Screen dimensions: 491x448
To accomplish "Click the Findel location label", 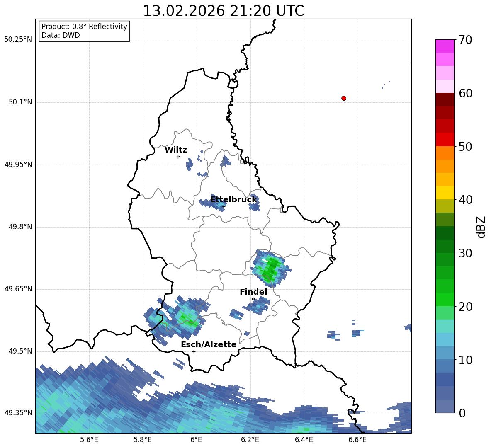I will [253, 292].
